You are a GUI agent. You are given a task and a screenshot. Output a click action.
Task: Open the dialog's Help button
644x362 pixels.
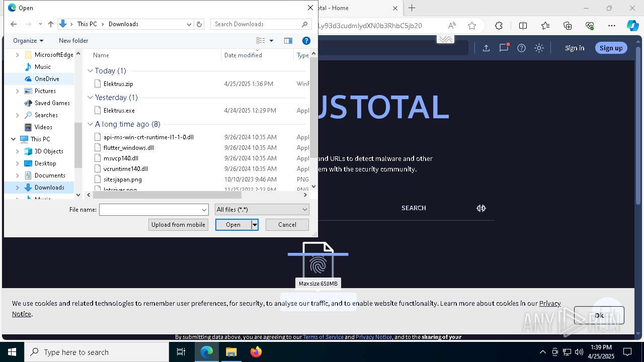306,41
